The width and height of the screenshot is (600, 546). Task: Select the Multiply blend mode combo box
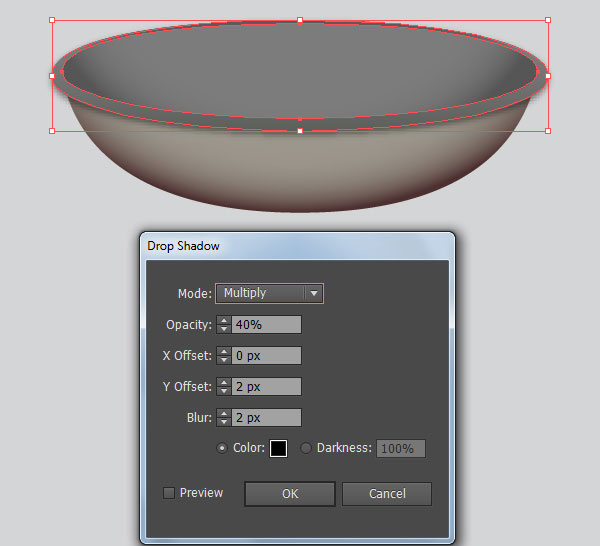[269, 293]
